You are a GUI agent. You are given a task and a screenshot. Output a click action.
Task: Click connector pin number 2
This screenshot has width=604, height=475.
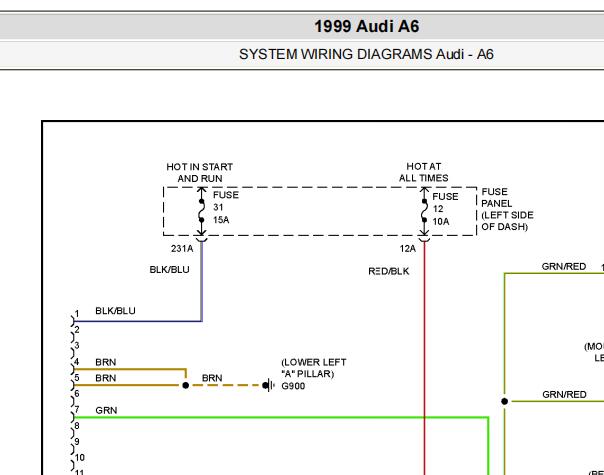[77, 330]
